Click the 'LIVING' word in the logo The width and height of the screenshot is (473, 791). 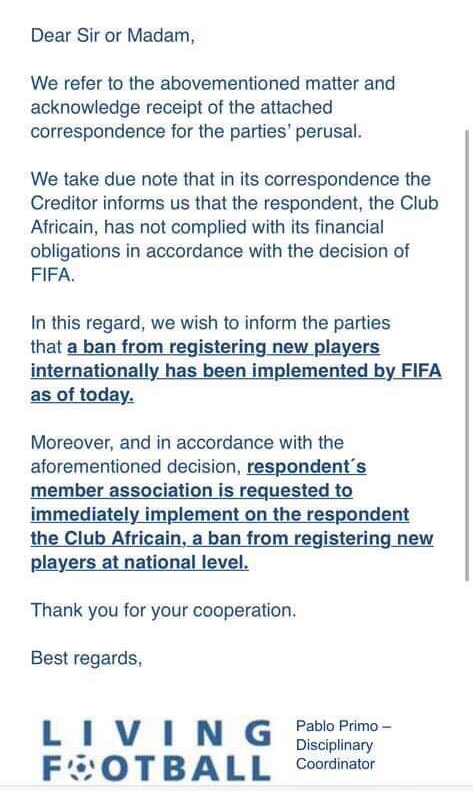[x=157, y=733]
